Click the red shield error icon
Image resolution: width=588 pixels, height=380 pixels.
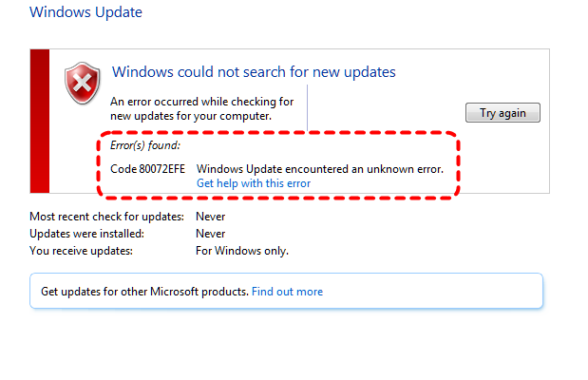83,84
